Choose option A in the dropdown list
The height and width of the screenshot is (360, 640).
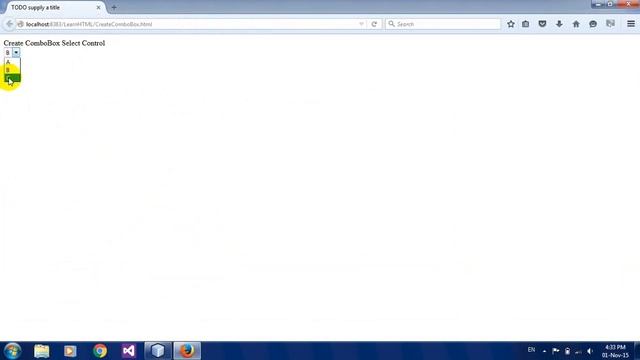[12, 62]
